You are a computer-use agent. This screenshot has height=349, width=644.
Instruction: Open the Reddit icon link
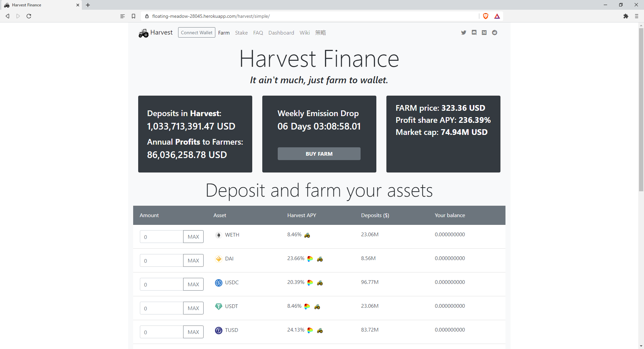click(494, 33)
